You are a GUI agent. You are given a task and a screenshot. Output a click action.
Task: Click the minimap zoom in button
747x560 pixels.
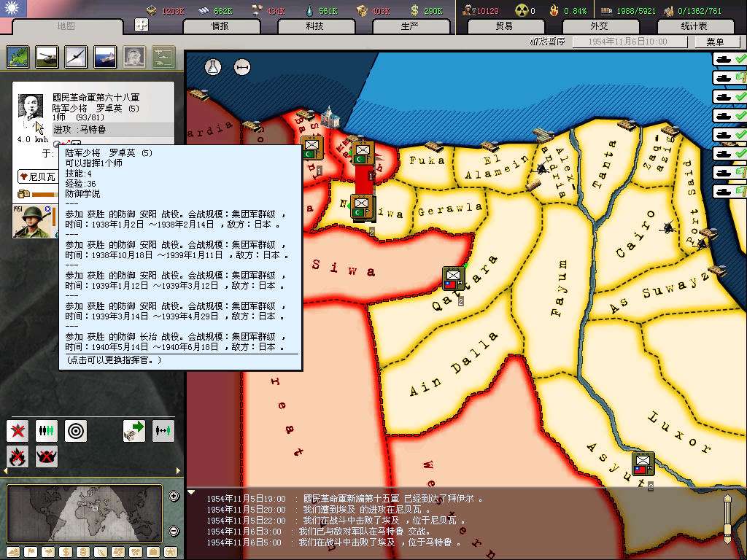pyautogui.click(x=174, y=497)
